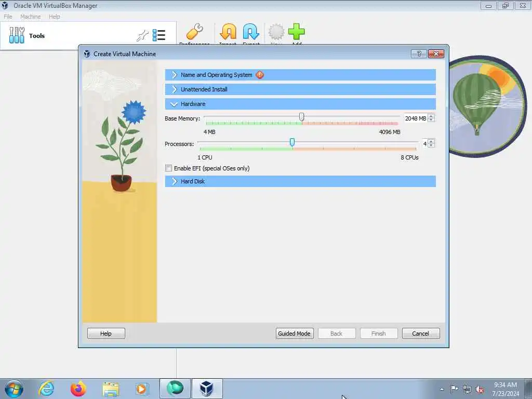Click the clock showing 9:34 AM
532x399 pixels.
(505, 385)
